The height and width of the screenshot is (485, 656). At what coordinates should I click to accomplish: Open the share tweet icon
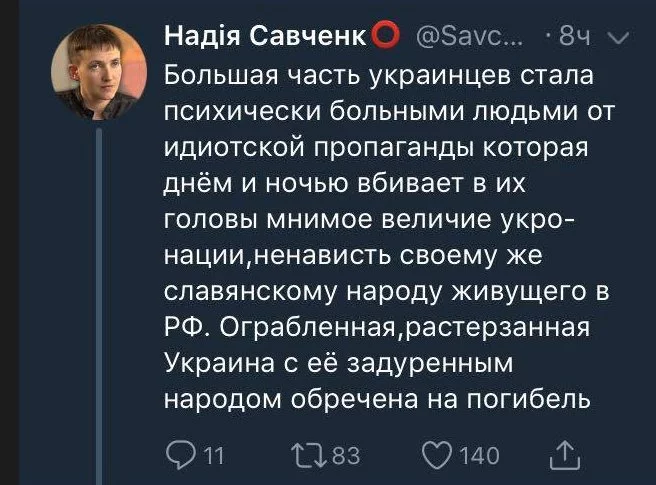pyautogui.click(x=565, y=455)
